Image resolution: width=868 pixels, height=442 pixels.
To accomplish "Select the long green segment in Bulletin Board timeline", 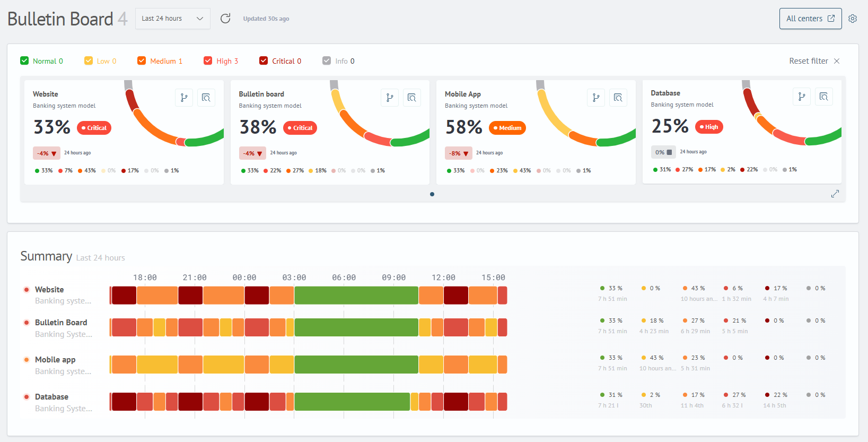I will (x=356, y=327).
